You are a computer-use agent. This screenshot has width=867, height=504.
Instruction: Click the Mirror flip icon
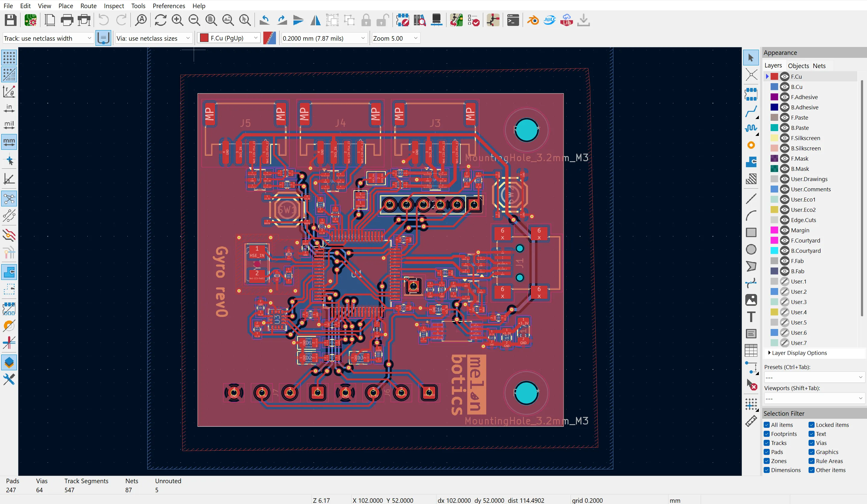[315, 20]
